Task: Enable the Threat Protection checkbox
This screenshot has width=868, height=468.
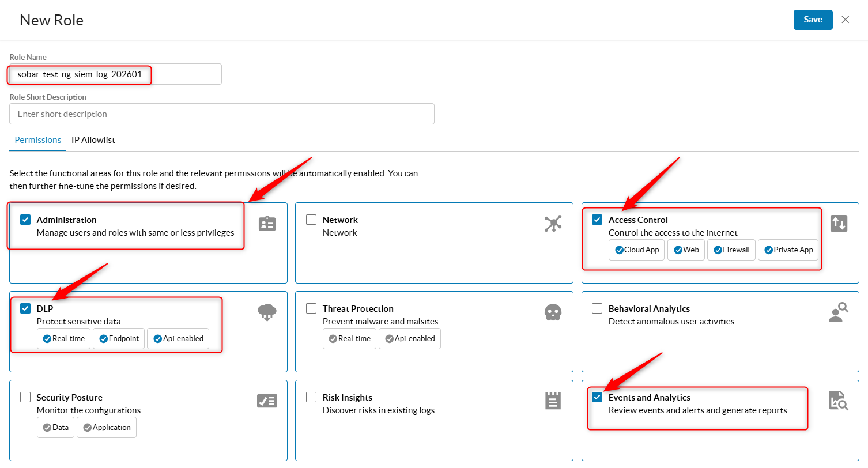Action: [311, 308]
